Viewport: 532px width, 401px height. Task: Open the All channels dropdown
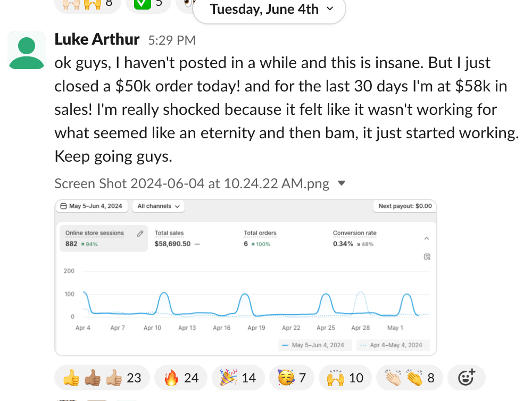(159, 206)
